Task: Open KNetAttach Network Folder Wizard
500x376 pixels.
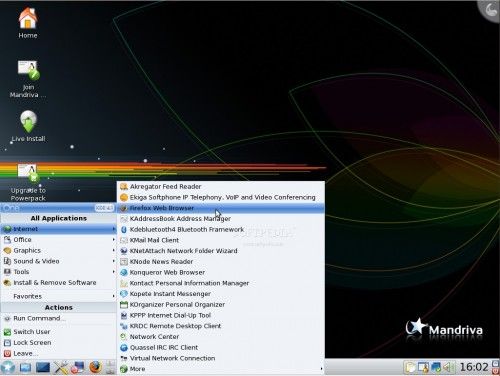Action: pos(221,251)
